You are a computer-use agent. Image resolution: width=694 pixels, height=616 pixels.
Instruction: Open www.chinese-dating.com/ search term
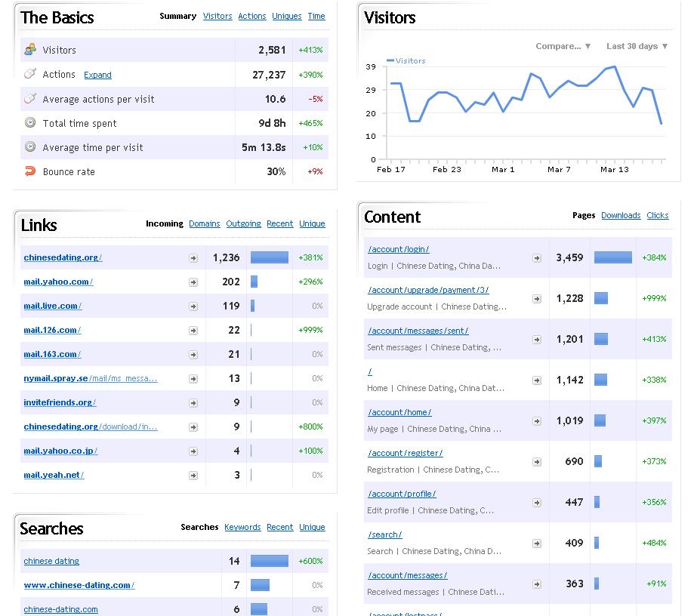pyautogui.click(x=79, y=585)
